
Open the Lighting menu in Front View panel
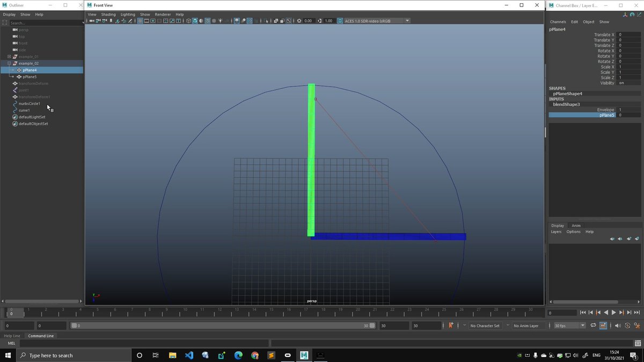tap(128, 14)
